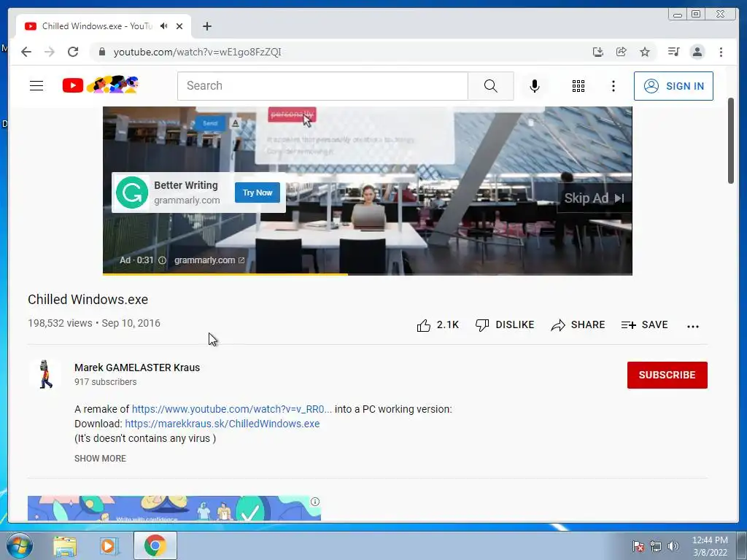Click the volume speaker tray icon
The image size is (747, 560).
tap(673, 546)
